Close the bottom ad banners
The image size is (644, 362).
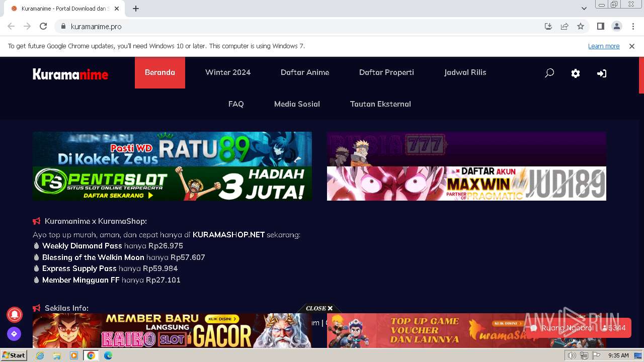click(x=319, y=308)
